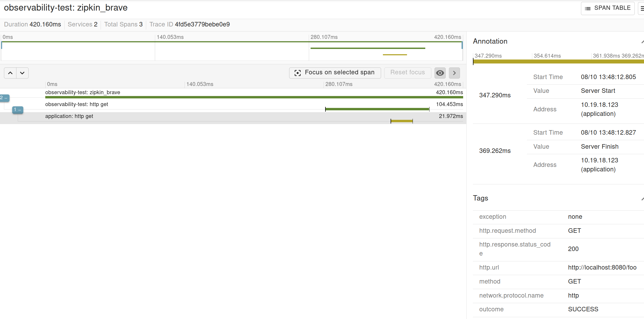
Task: Collapse the detail panel with right chevron
Action: pyautogui.click(x=454, y=73)
